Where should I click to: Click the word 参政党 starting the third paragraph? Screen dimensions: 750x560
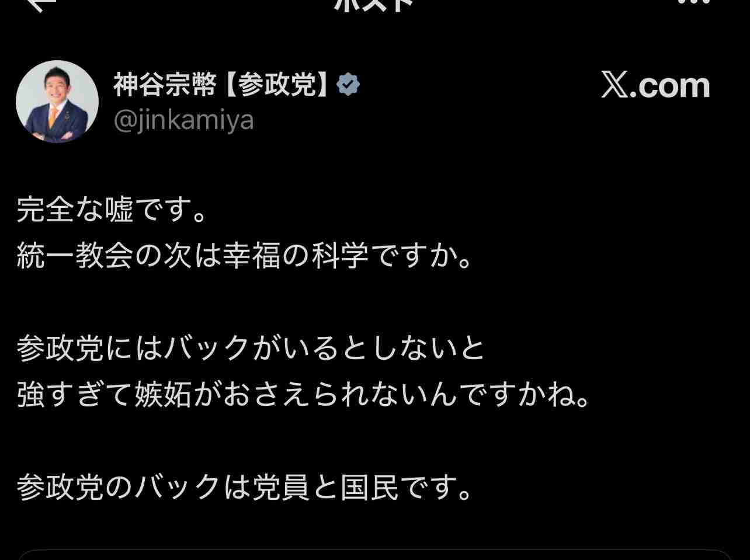point(60,348)
